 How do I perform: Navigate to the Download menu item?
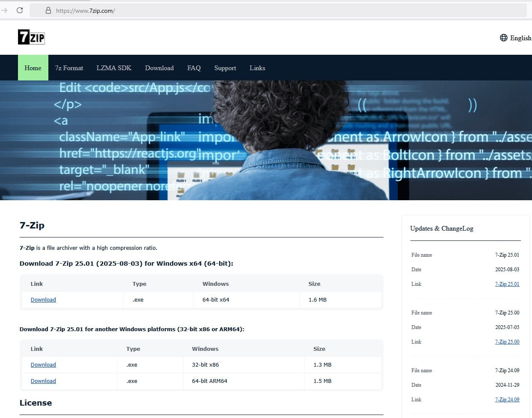(x=159, y=68)
